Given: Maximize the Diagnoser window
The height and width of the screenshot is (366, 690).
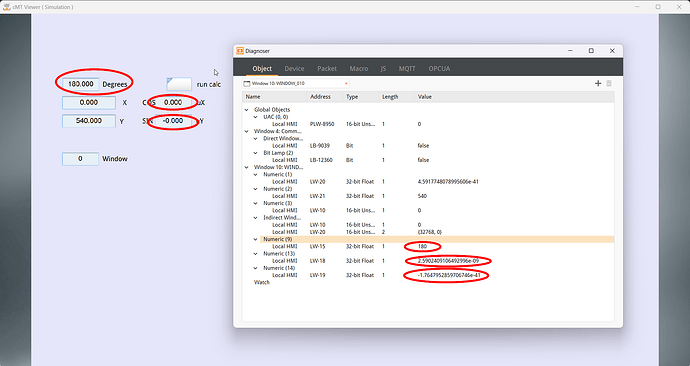Looking at the screenshot, I should (591, 51).
